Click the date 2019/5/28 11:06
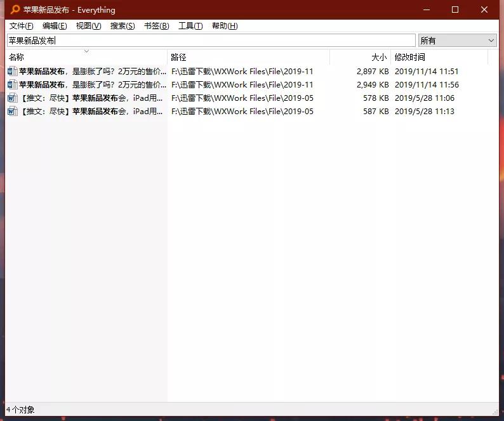Viewport: 504px width, 421px height. click(424, 98)
